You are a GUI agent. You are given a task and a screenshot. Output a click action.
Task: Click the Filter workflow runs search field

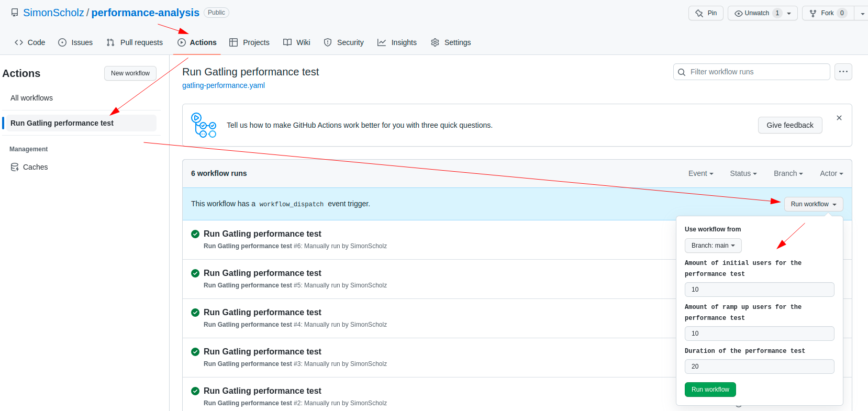coord(752,72)
